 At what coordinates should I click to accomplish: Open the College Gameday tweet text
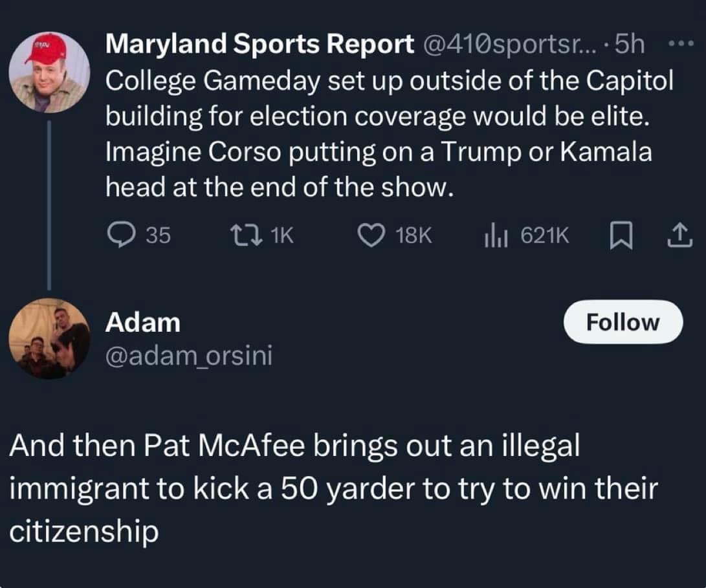coord(390,134)
